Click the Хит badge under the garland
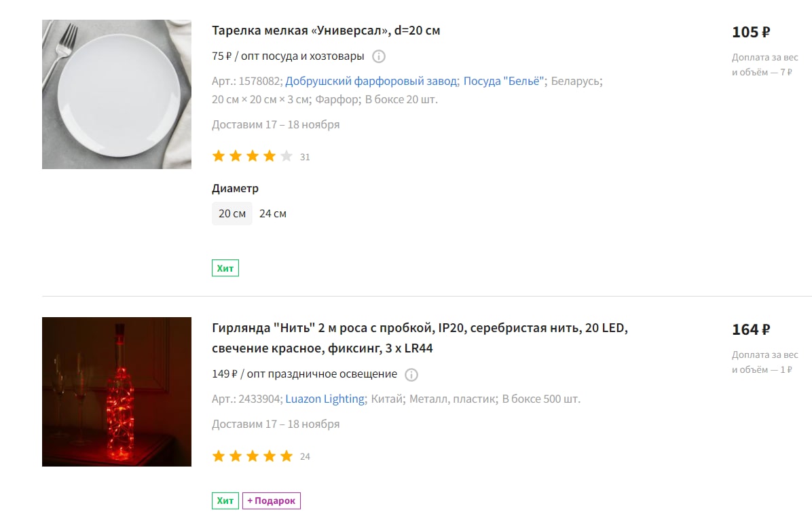 coord(225,501)
